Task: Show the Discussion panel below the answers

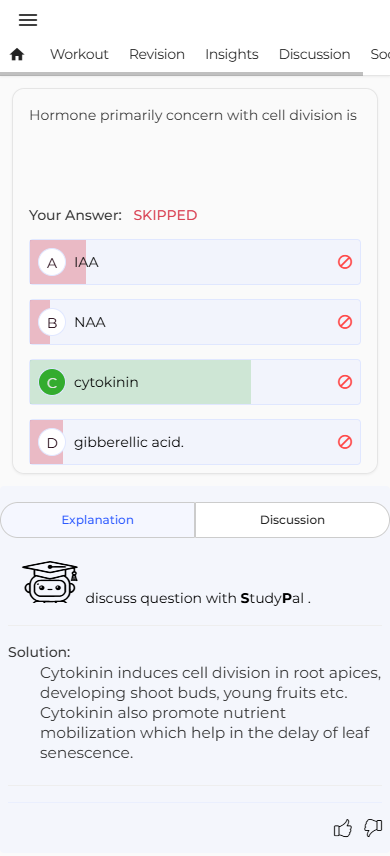Action: click(292, 520)
